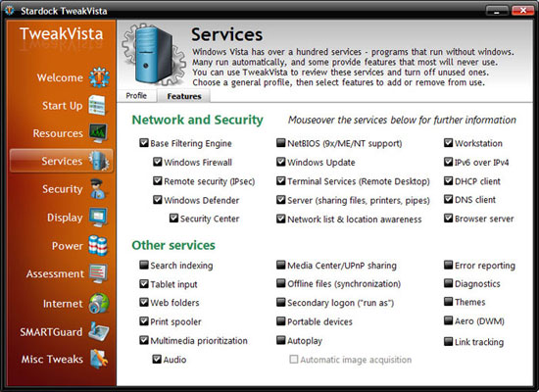Click the Start Up list icon
This screenshot has width=539, height=392.
coord(98,105)
